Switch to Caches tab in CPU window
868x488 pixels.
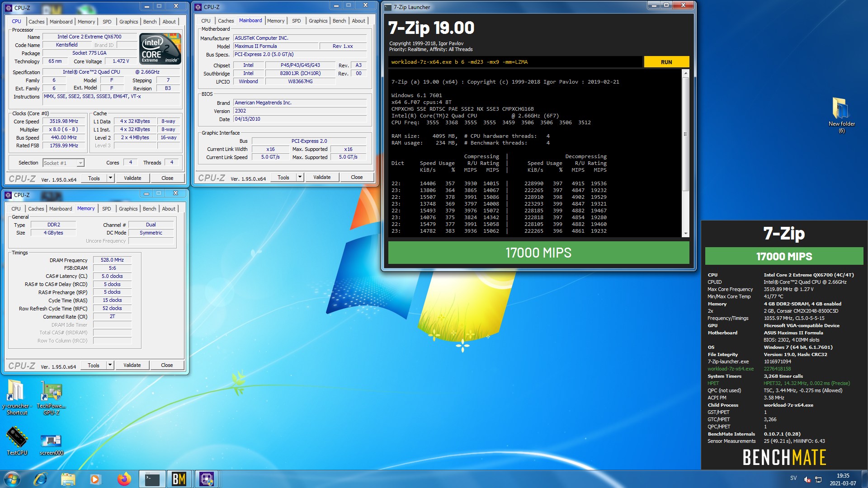(x=36, y=22)
